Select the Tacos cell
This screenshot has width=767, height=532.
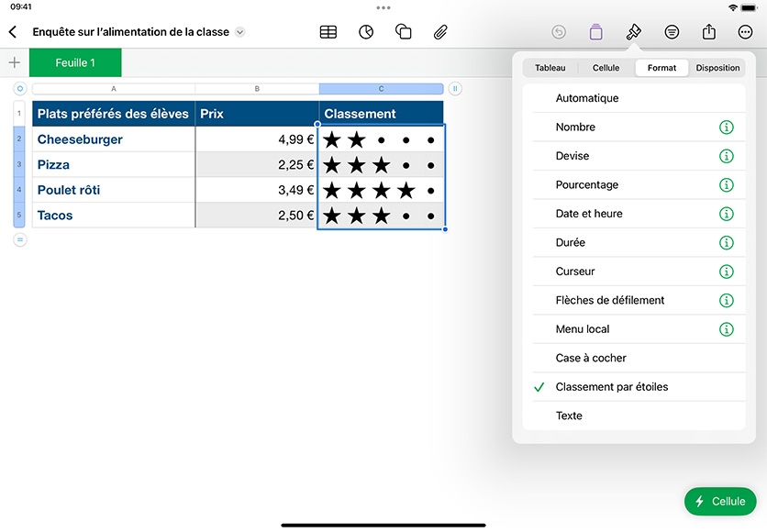tap(114, 216)
